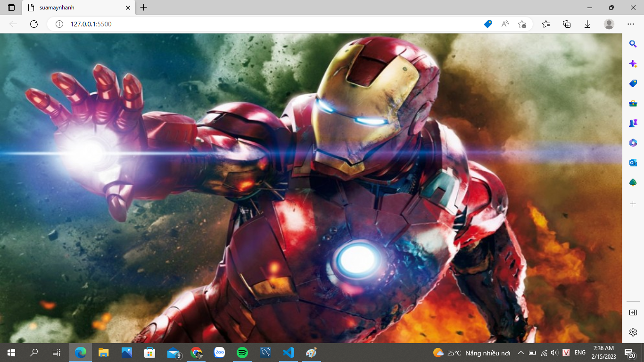Switch to Microsoft Edge on taskbar
This screenshot has width=644, height=362.
(x=81, y=353)
